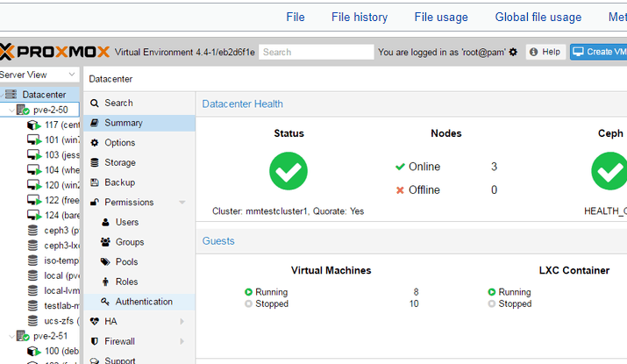
Task: Click the VM icon for 104
Action: [33, 170]
